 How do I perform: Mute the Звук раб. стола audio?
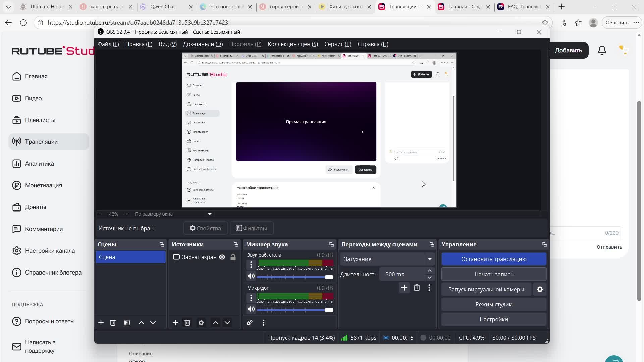click(251, 276)
